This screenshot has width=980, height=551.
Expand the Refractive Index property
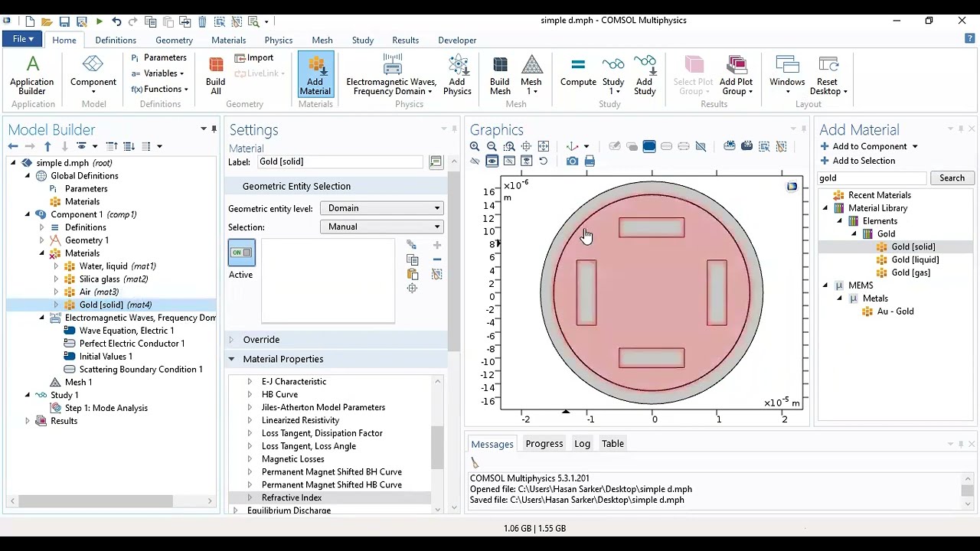tap(250, 497)
